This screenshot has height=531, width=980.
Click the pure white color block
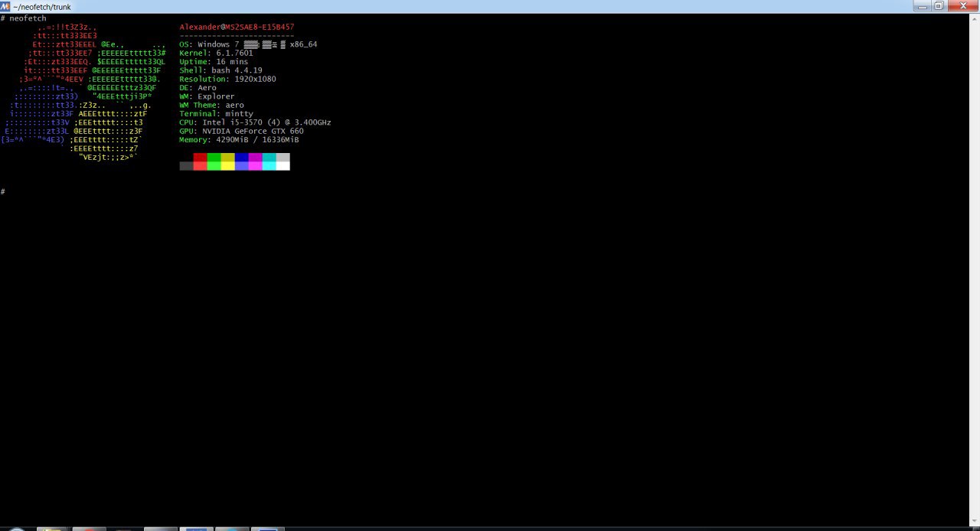coord(283,166)
